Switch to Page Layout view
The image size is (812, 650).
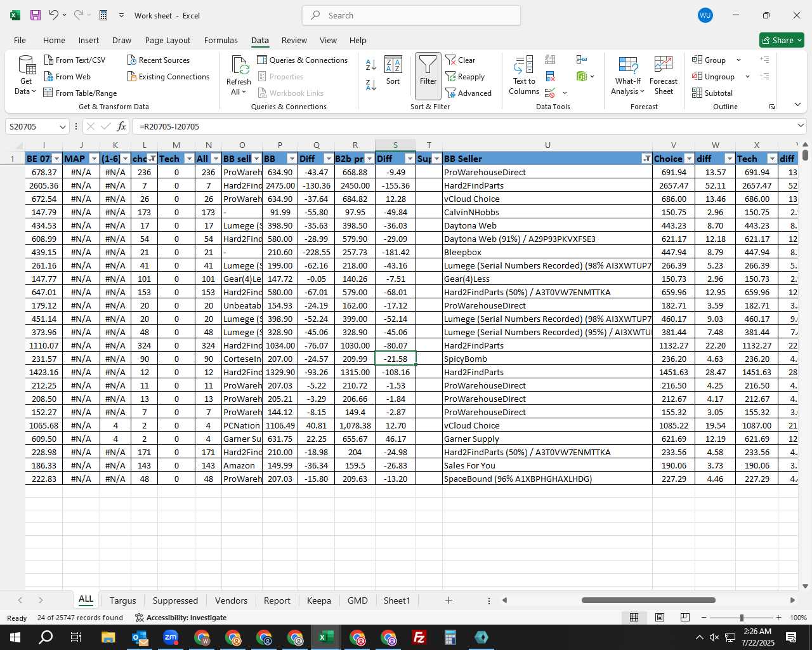pyautogui.click(x=660, y=618)
